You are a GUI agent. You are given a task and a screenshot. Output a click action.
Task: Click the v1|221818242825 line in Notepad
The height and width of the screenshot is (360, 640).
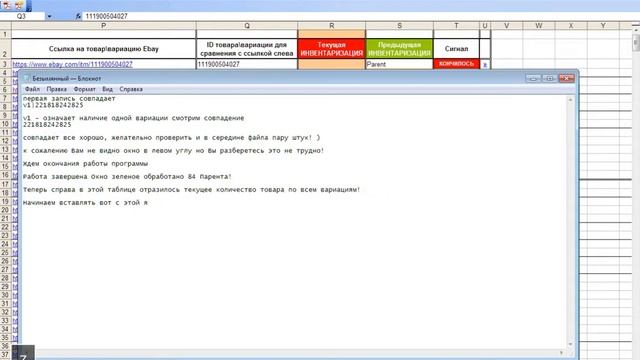click(53, 105)
